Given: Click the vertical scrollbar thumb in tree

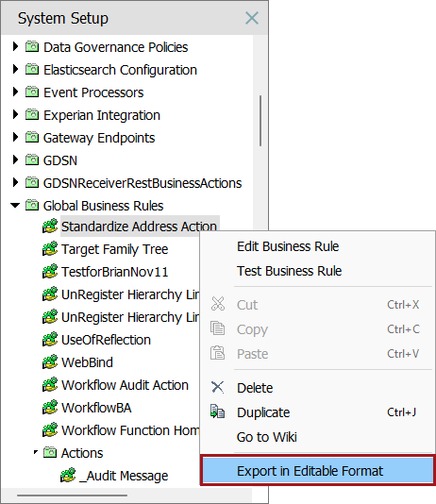Looking at the screenshot, I should 260,121.
